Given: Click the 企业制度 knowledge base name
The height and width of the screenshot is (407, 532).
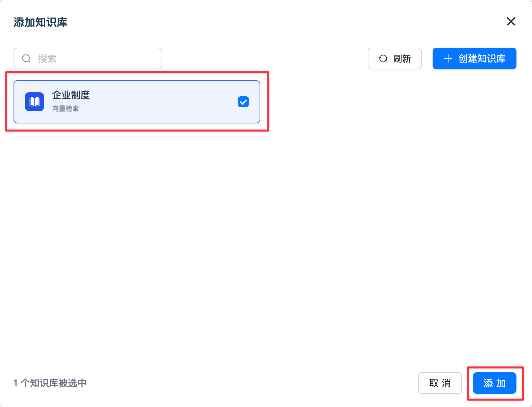Looking at the screenshot, I should pos(71,95).
